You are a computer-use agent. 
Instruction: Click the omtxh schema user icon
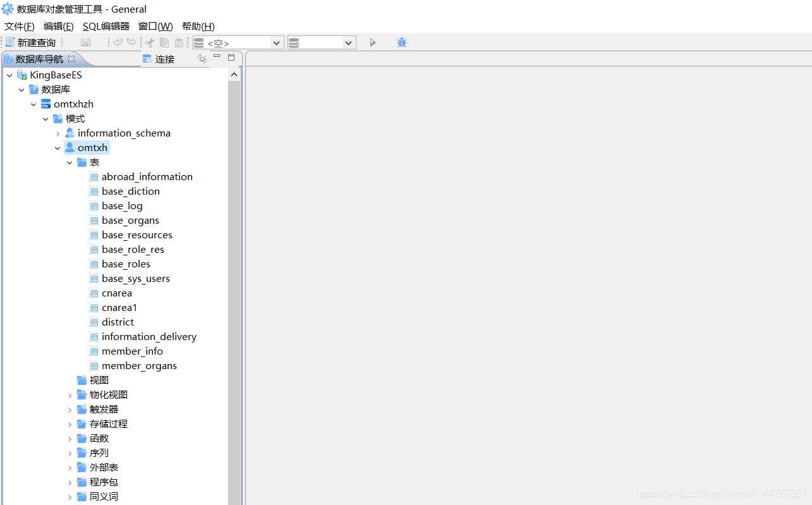[70, 147]
